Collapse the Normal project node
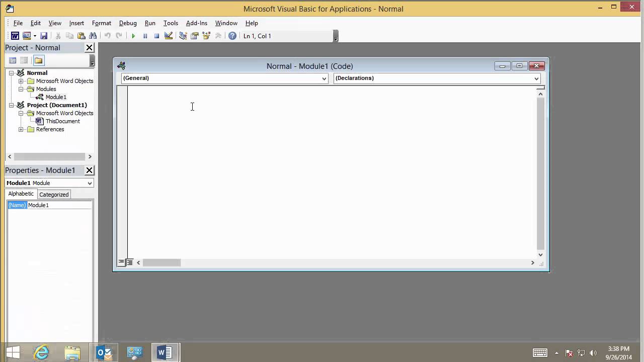 [x=12, y=73]
